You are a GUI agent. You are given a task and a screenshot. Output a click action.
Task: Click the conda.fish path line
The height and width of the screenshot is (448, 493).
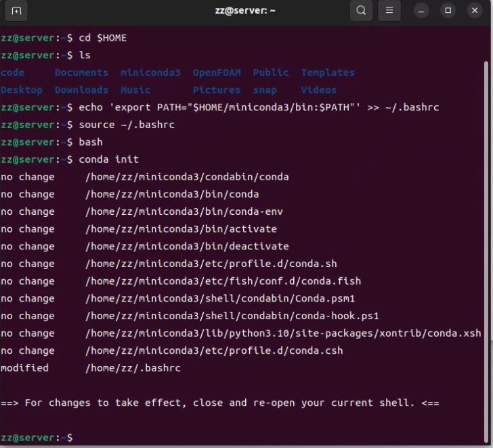click(x=223, y=281)
